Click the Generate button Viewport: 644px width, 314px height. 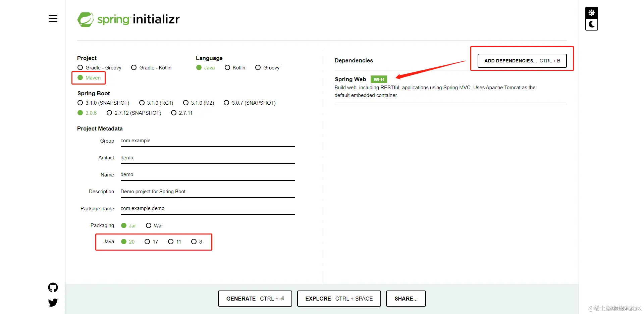pos(255,299)
